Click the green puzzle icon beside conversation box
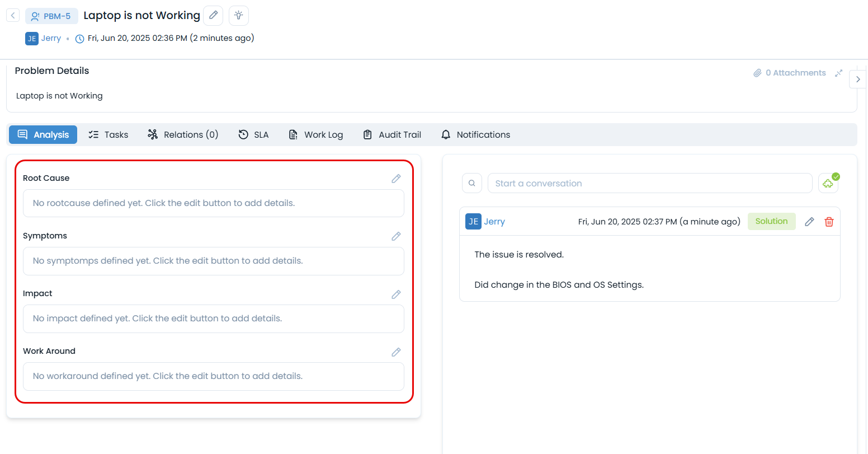Viewport: 868px width, 454px height. 828,183
